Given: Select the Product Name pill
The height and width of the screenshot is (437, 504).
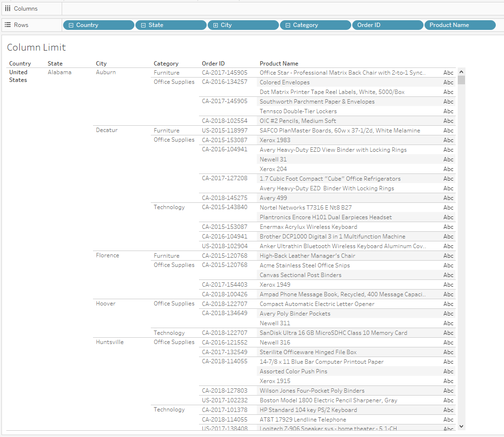Looking at the screenshot, I should click(x=460, y=25).
